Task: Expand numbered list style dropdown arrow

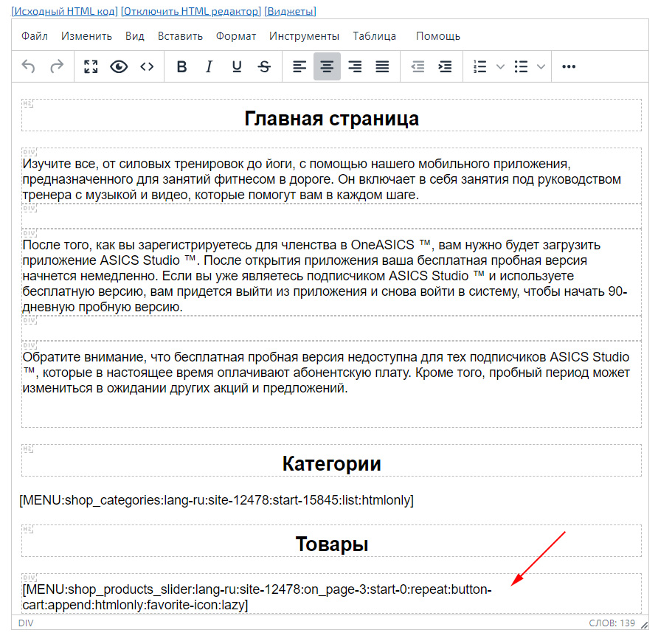Action: tap(500, 67)
